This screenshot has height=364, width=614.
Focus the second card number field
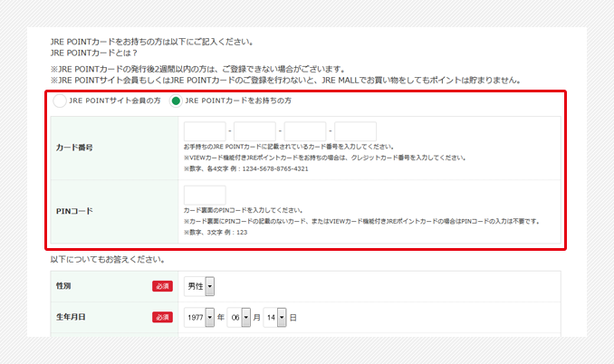pyautogui.click(x=254, y=131)
